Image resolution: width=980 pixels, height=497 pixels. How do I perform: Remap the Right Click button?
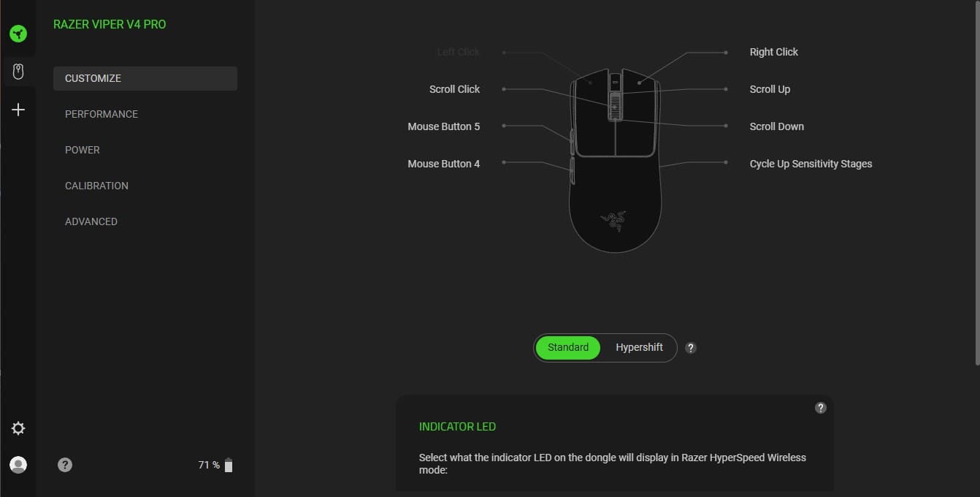773,52
